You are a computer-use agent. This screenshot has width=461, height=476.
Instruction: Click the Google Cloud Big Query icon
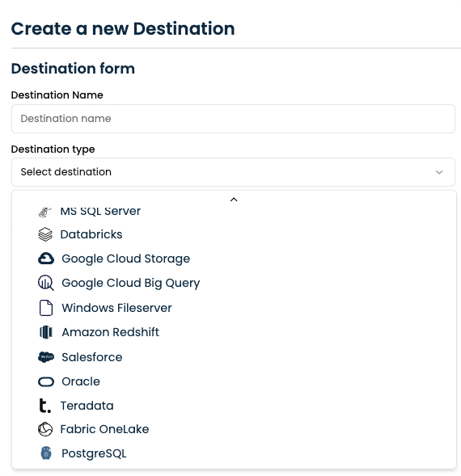click(46, 283)
